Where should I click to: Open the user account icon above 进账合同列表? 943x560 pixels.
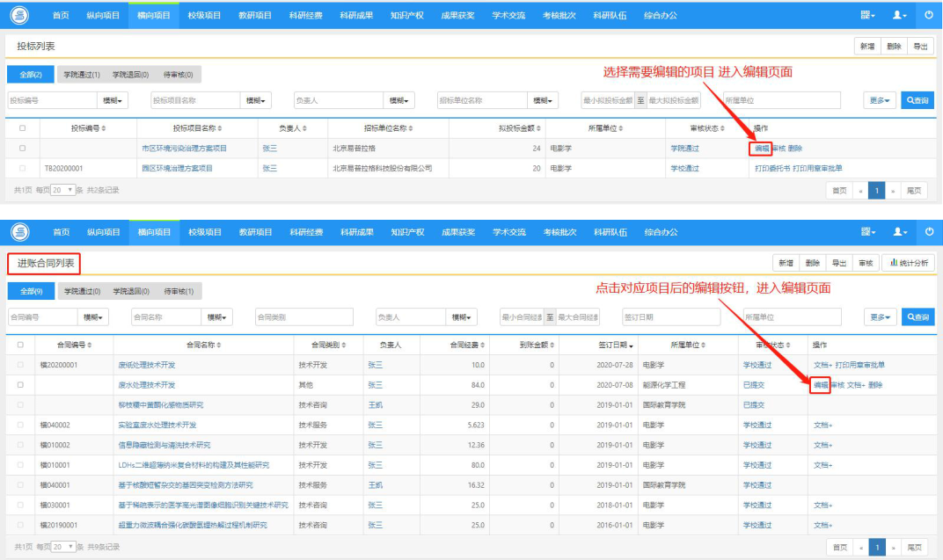coord(900,232)
